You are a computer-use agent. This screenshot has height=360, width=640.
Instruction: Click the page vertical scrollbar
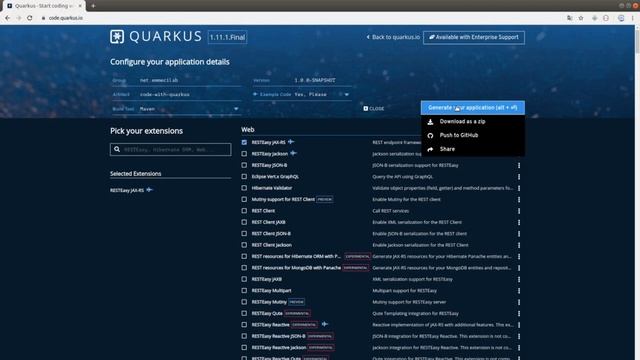pyautogui.click(x=637, y=192)
